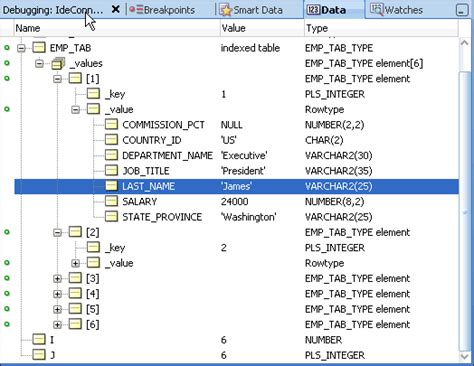The width and height of the screenshot is (474, 366).
Task: Click the SALARY field icon
Action: (111, 201)
